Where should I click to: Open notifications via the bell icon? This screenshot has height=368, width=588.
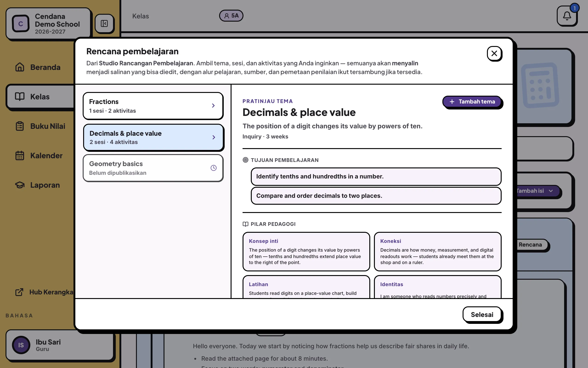click(567, 16)
